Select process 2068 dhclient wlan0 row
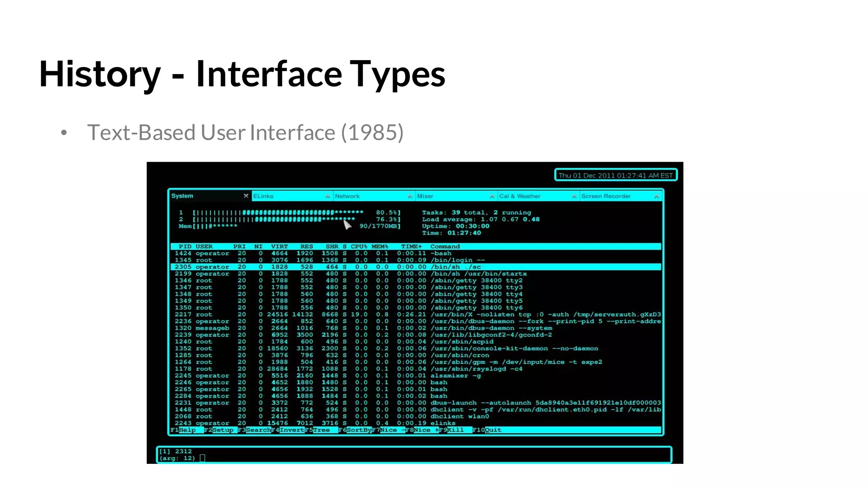Image resolution: width=868 pixels, height=488 pixels. 416,416
